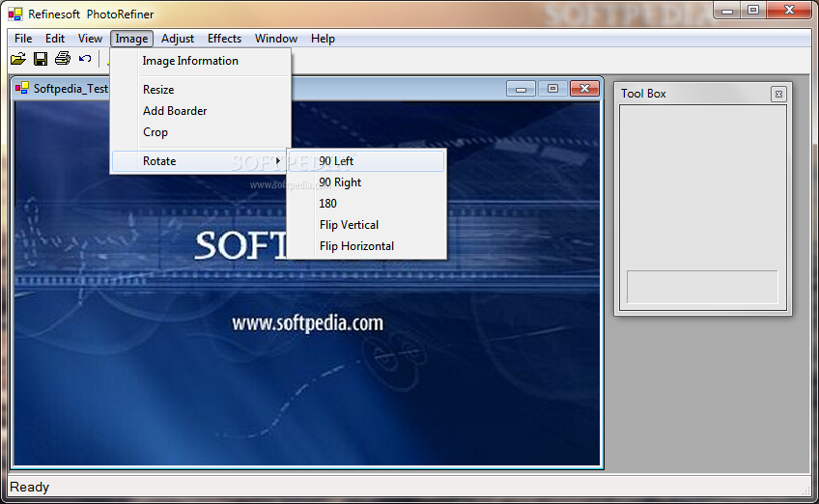Select Resize in the Image menu
819x504 pixels.
(201, 90)
